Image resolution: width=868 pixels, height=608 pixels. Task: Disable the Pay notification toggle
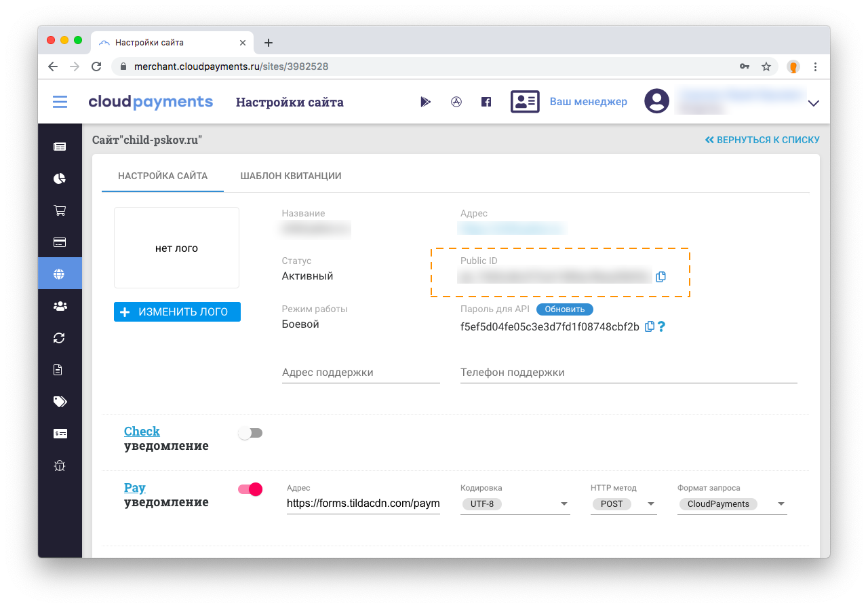250,489
